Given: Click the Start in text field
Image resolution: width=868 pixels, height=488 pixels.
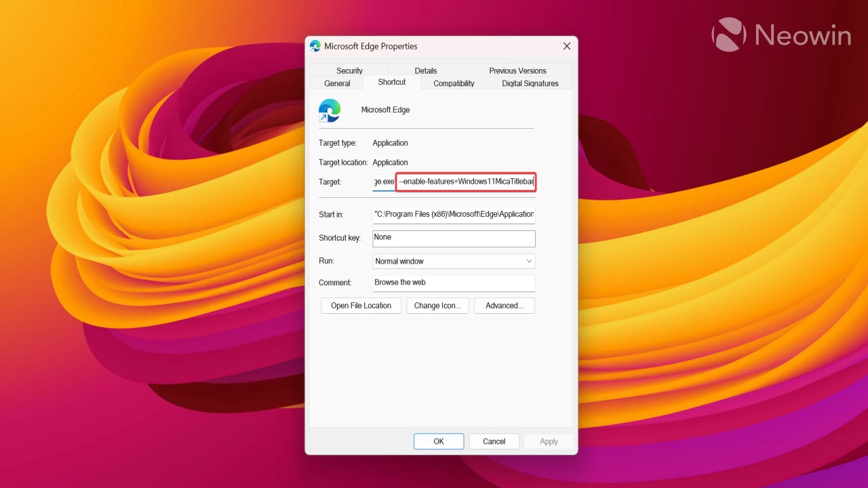Looking at the screenshot, I should coord(454,214).
